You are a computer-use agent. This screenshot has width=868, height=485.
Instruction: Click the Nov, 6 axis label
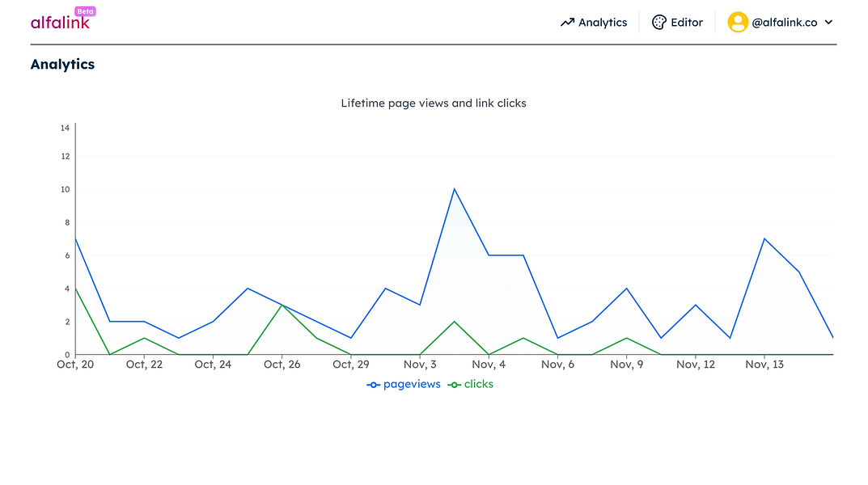click(557, 365)
